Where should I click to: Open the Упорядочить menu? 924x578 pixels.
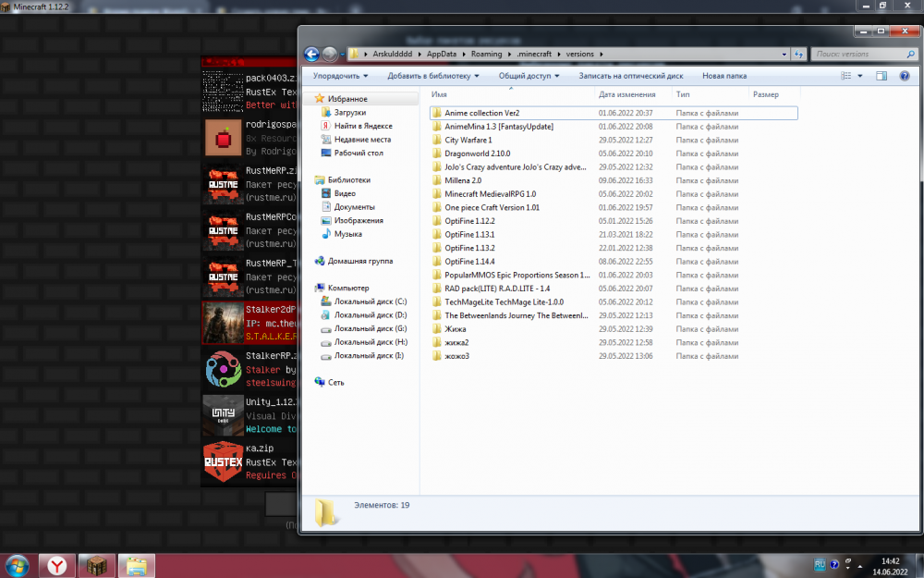pyautogui.click(x=340, y=76)
